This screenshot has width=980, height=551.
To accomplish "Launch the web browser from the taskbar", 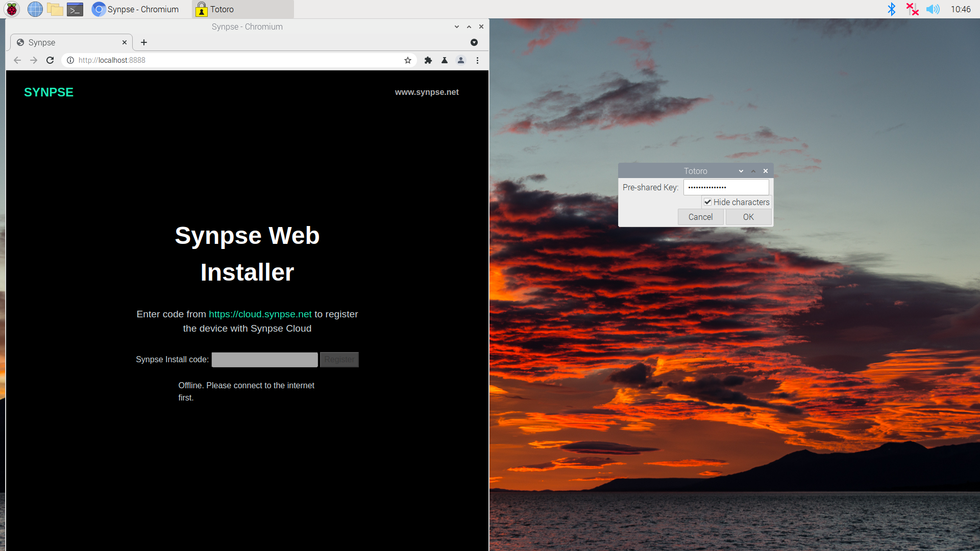I will (x=35, y=9).
